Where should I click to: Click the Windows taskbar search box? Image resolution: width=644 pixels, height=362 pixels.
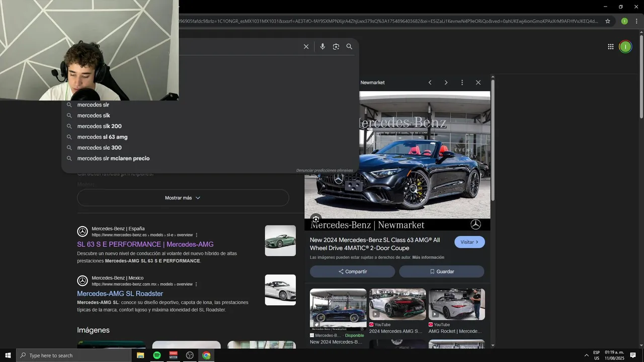[73, 355]
